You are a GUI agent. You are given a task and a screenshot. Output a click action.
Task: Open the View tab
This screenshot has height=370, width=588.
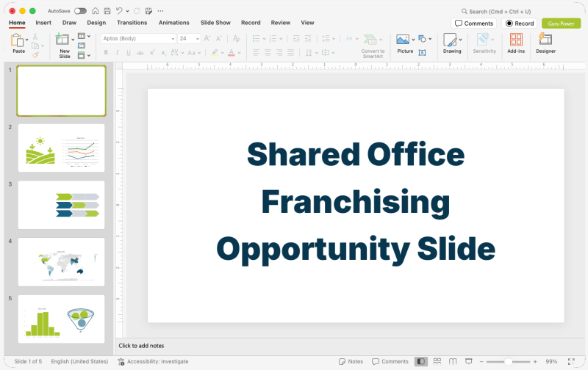(307, 23)
